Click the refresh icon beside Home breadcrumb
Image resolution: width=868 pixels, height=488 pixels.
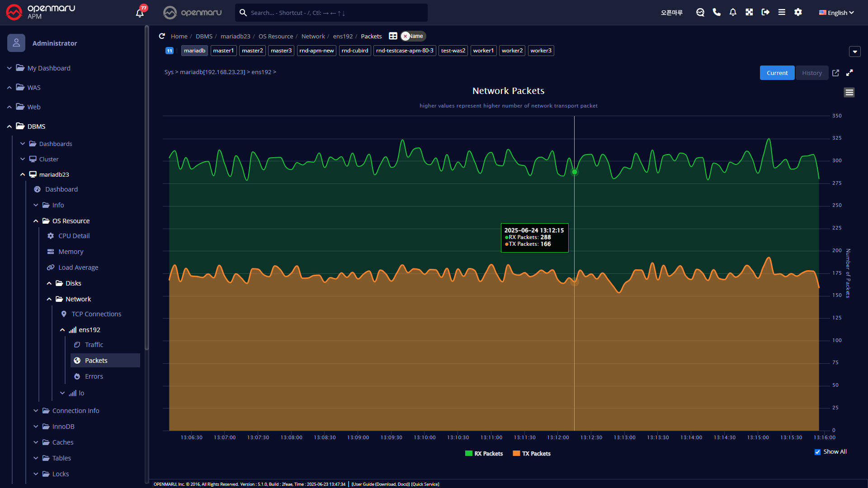pyautogui.click(x=162, y=36)
